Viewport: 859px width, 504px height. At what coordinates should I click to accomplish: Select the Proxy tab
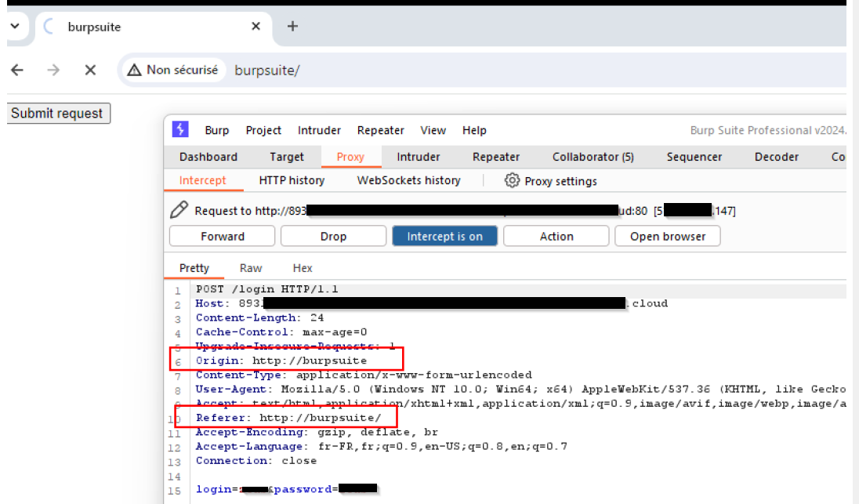[x=350, y=157]
